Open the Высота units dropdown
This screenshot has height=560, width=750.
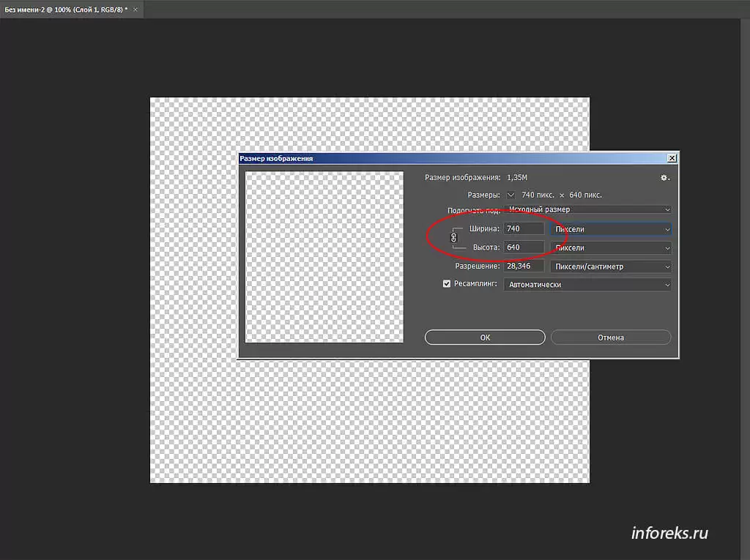click(x=610, y=247)
